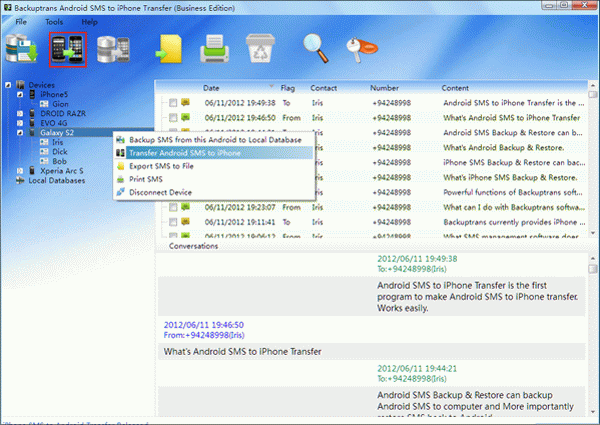The width and height of the screenshot is (600, 425).
Task: Expand the DROID RAZR tree node
Action: click(20, 114)
